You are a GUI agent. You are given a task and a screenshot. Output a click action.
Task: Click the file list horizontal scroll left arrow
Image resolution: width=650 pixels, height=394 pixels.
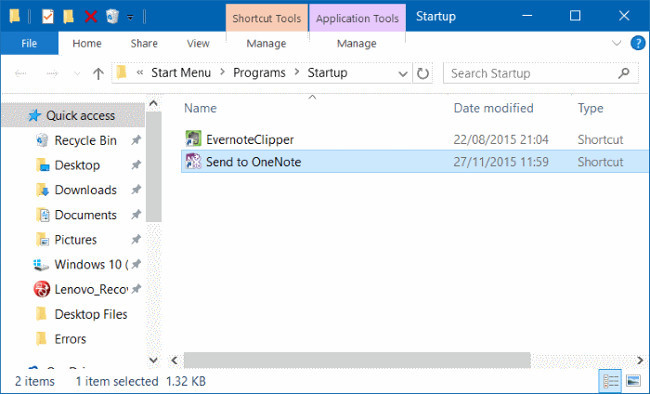(x=175, y=360)
